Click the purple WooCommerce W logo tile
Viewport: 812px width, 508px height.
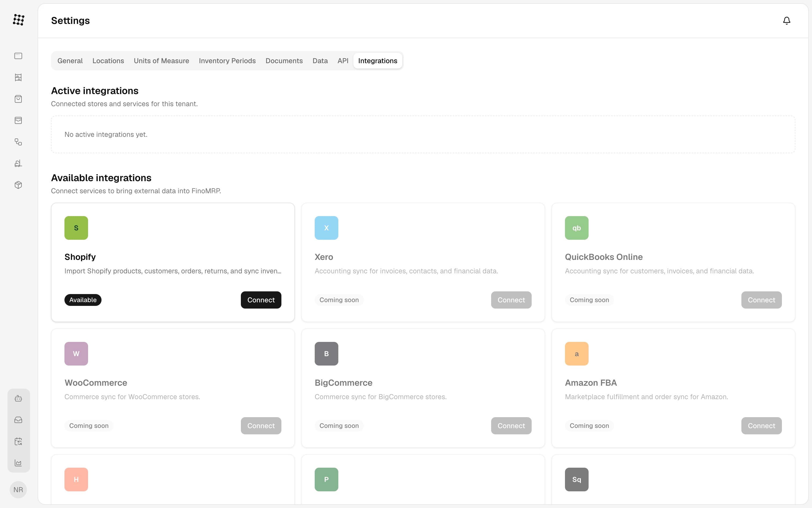pos(76,353)
